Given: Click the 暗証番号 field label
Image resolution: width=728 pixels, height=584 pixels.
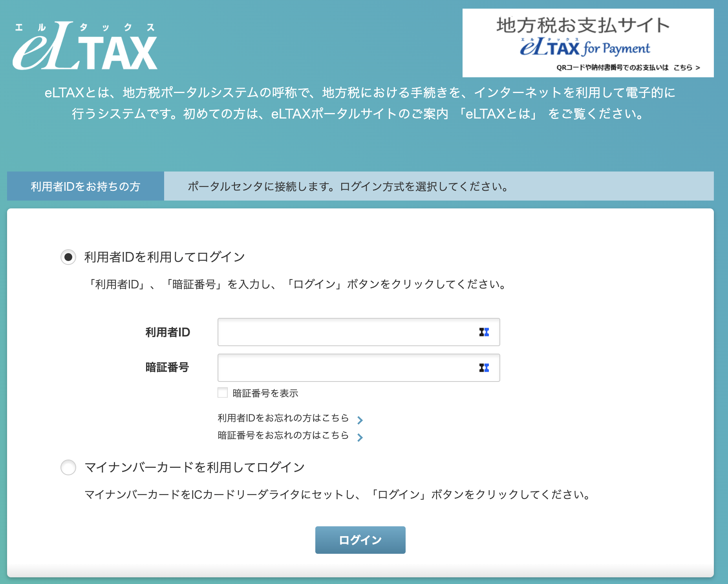Looking at the screenshot, I should coord(167,367).
